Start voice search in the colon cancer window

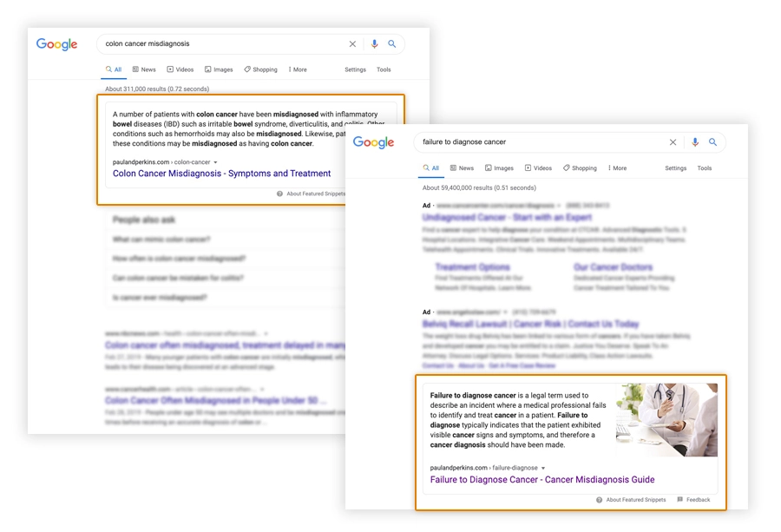click(x=374, y=44)
